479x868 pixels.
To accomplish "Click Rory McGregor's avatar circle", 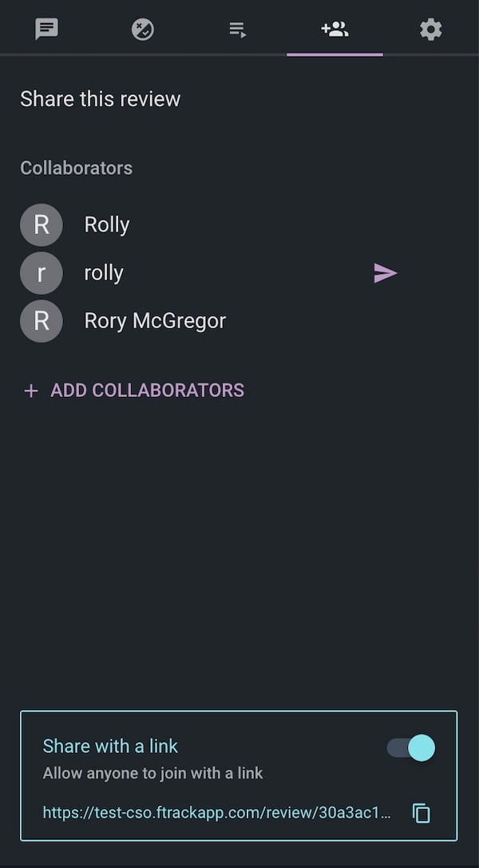I will click(x=42, y=321).
